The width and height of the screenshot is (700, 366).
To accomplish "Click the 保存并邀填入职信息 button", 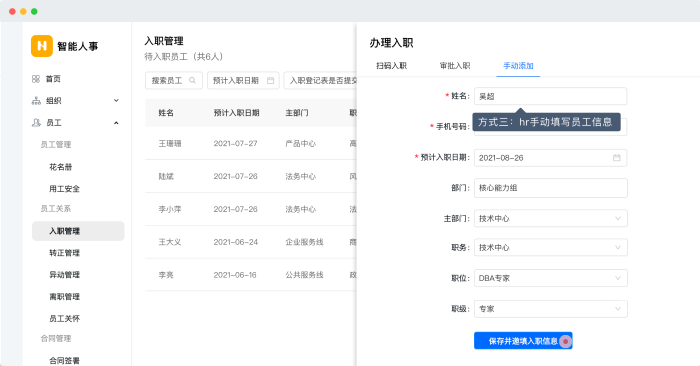I will tap(523, 341).
